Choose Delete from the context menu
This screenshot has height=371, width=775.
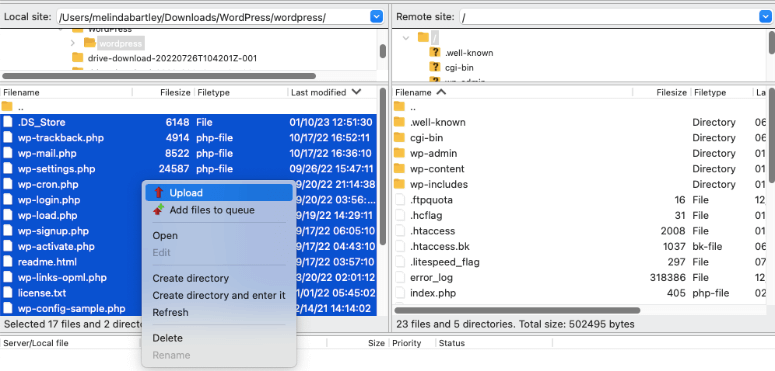click(168, 338)
